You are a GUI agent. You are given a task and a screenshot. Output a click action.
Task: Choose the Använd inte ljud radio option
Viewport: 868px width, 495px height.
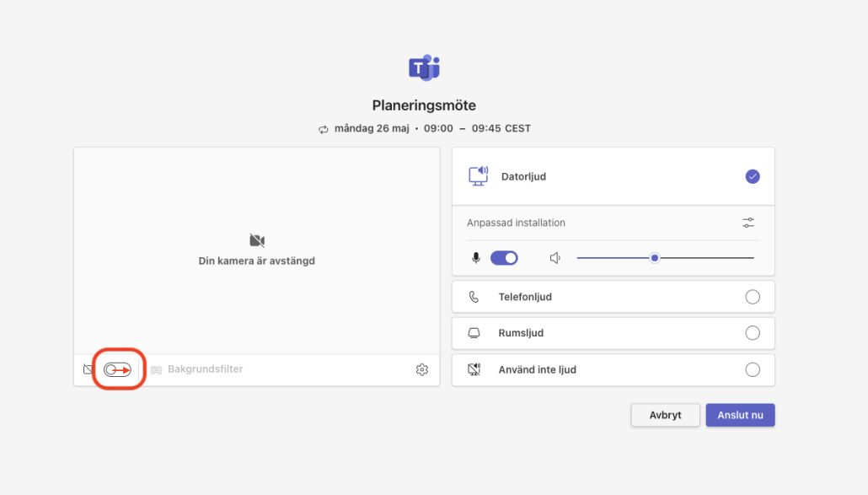pos(753,369)
